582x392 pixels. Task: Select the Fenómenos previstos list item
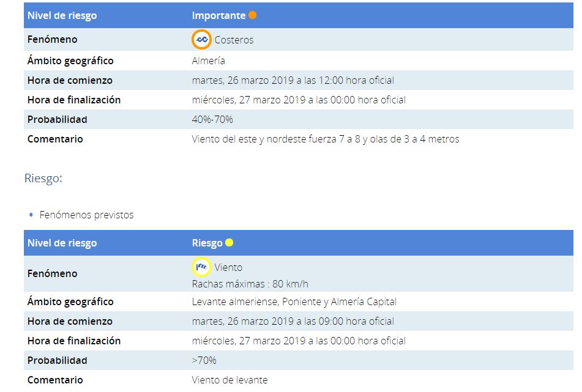[x=86, y=215]
